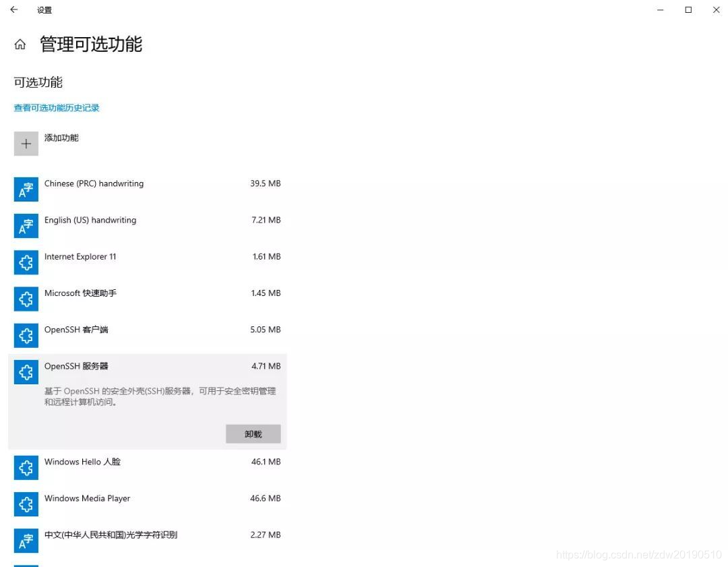Select Microsoft 快速助手 entry text
The height and width of the screenshot is (567, 728).
pos(80,293)
